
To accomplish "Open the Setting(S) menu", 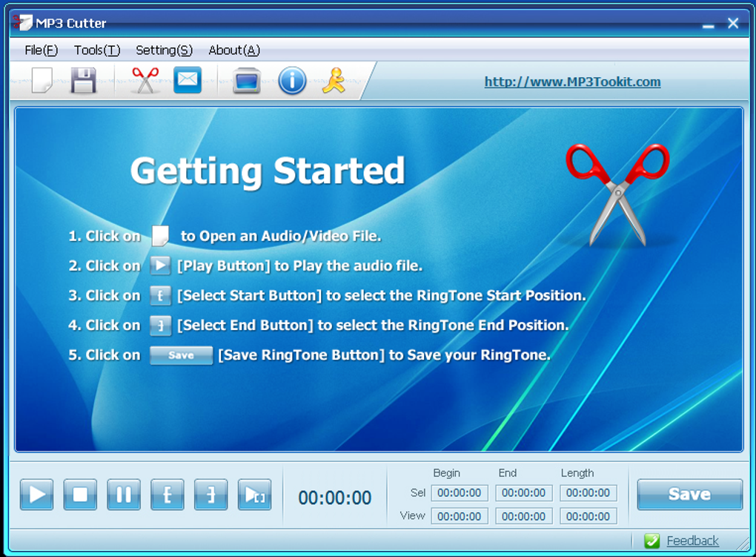I will point(164,50).
